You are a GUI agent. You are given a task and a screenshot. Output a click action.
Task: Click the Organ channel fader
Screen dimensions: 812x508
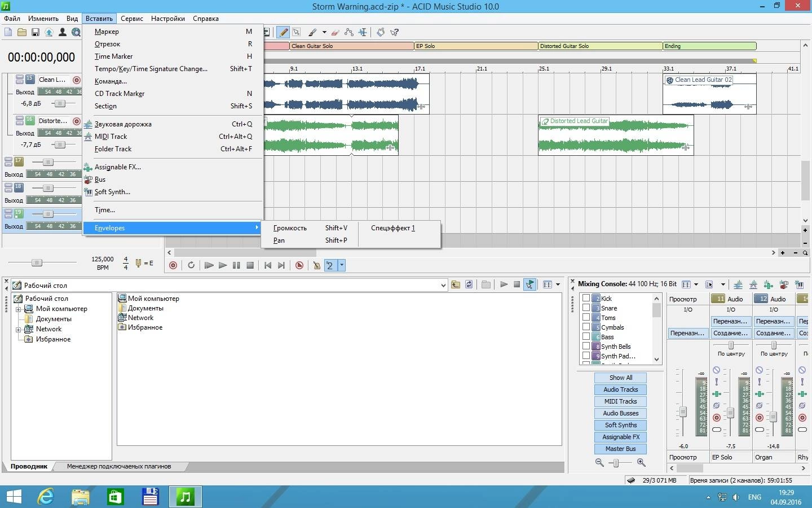[x=773, y=417]
